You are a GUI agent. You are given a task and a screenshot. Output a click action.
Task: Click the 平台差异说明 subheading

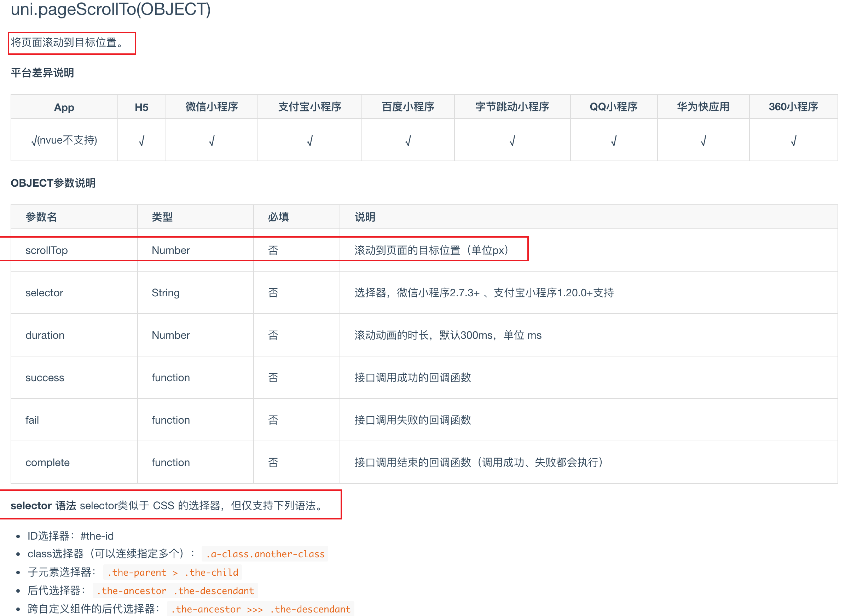click(42, 73)
